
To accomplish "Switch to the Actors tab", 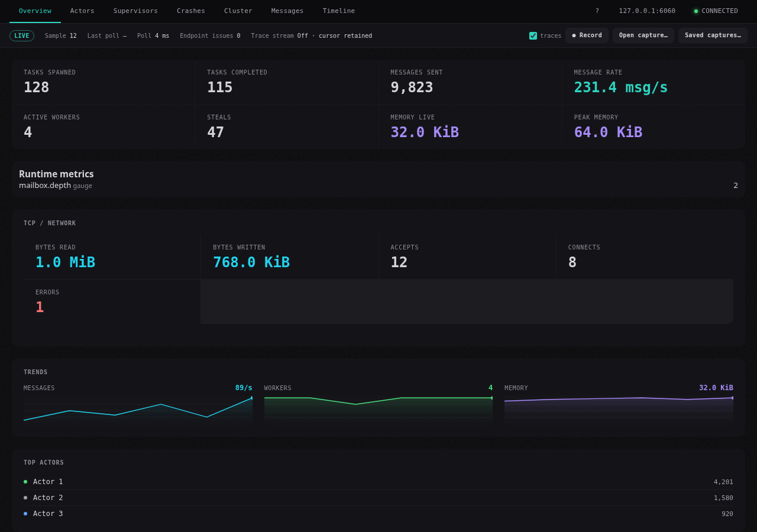I will [82, 11].
